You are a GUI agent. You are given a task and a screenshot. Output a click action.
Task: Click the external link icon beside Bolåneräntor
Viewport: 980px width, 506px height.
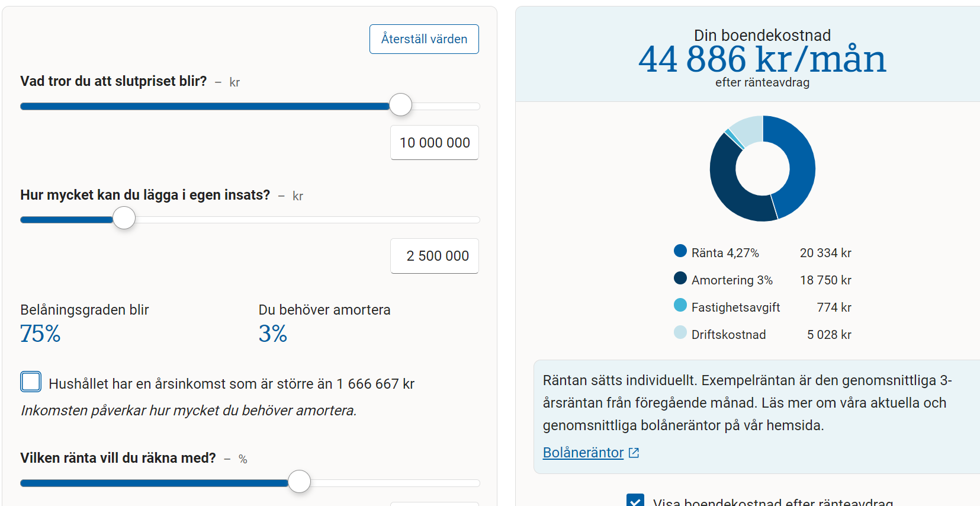(634, 453)
